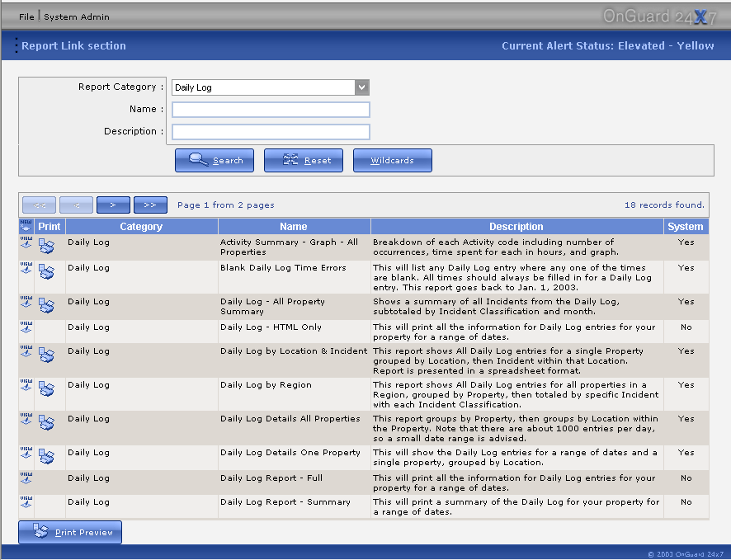This screenshot has height=560, width=731.
Task: Go to next page of results
Action: (x=113, y=205)
